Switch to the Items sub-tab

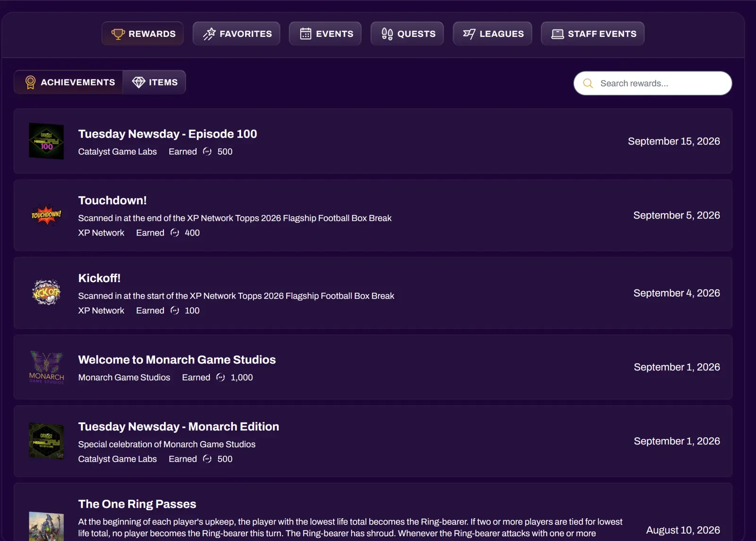(x=155, y=82)
